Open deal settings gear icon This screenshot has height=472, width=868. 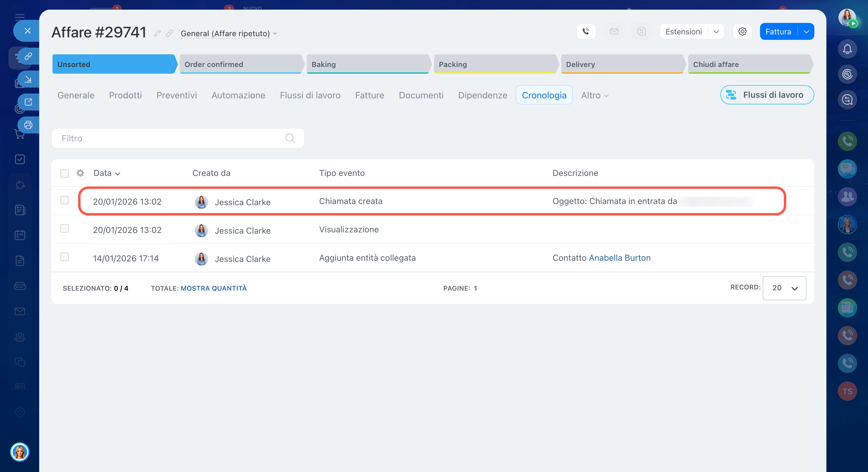[x=742, y=31]
